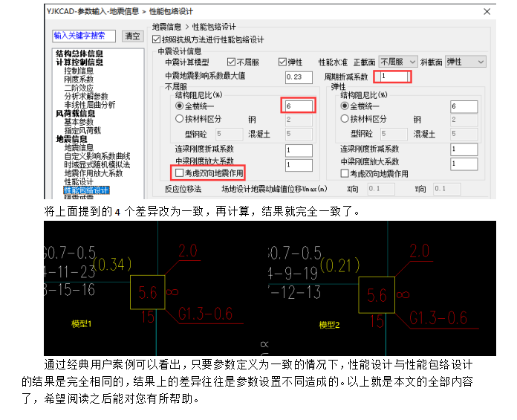This screenshot has height=420, width=517.
Task: Select 风荷载信息 in the tree
Action: [x=76, y=114]
